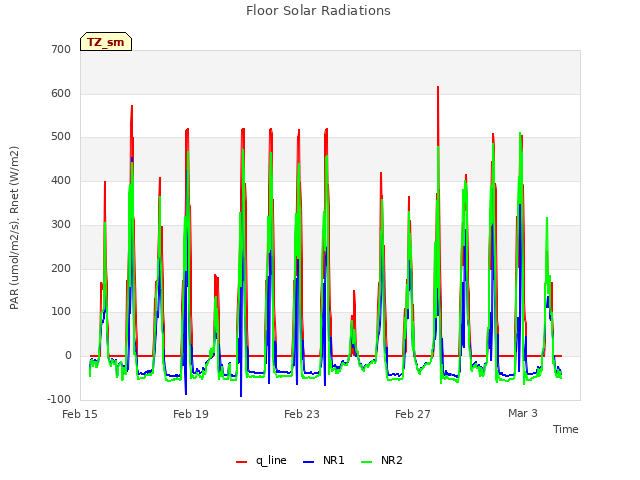Click the tallest red peak above 600

click(438, 87)
